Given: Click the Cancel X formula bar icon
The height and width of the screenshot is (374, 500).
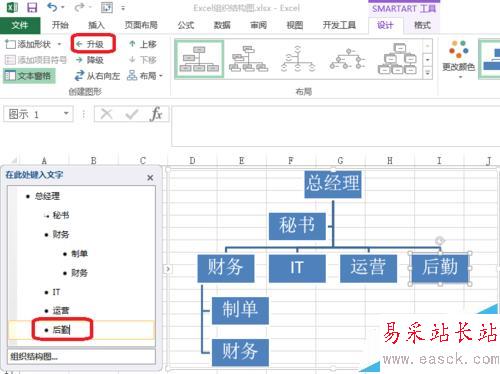Looking at the screenshot, I should tap(106, 114).
